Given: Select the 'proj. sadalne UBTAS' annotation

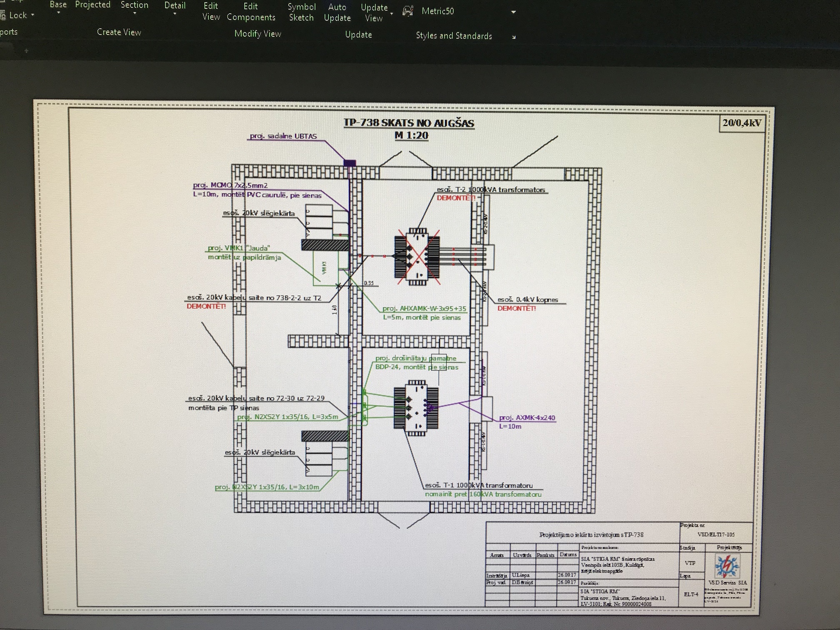Looking at the screenshot, I should pos(283,136).
